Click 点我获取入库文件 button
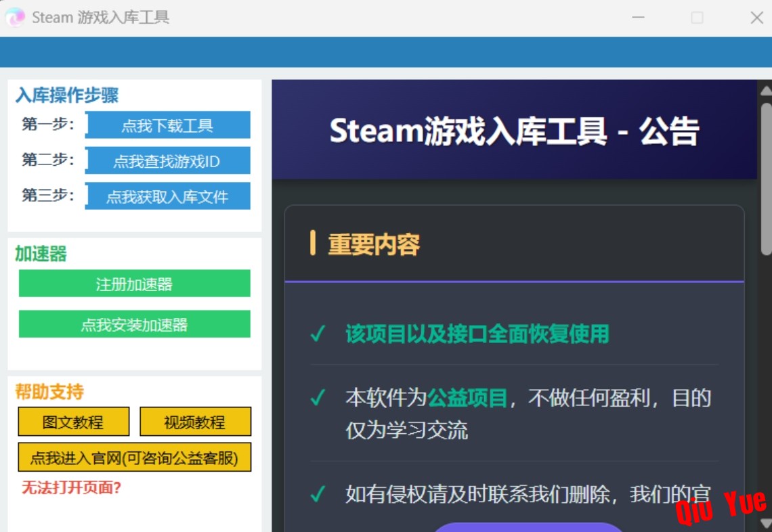 click(167, 196)
